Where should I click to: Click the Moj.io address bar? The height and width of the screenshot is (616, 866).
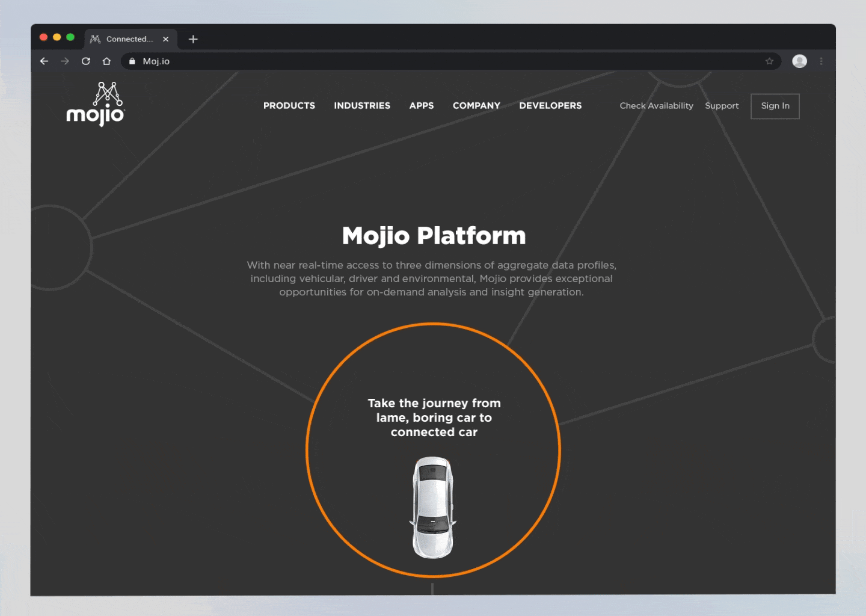click(x=451, y=61)
